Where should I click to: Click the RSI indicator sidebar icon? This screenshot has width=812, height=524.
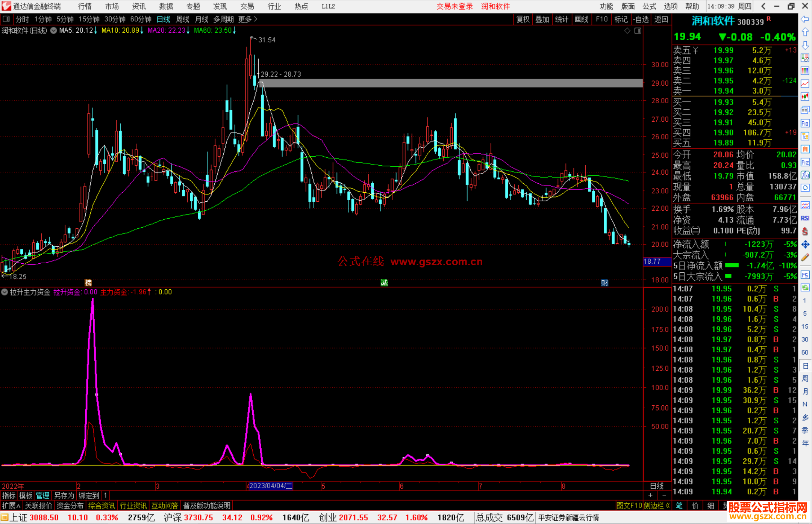[x=805, y=218]
